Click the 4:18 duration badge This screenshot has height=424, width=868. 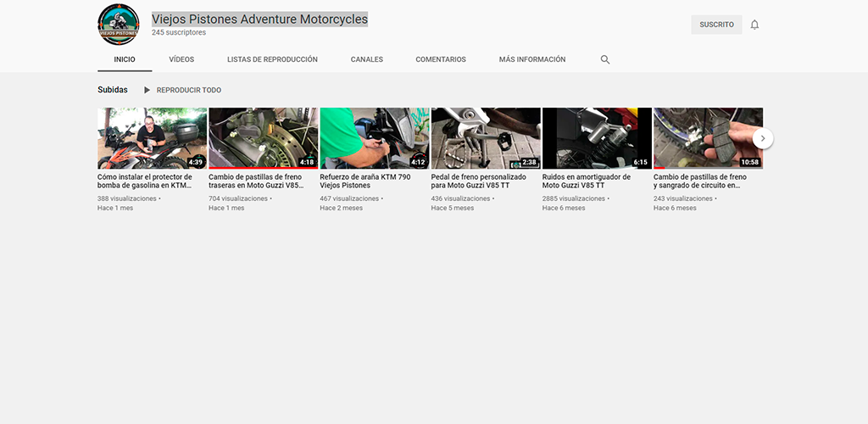coord(307,162)
